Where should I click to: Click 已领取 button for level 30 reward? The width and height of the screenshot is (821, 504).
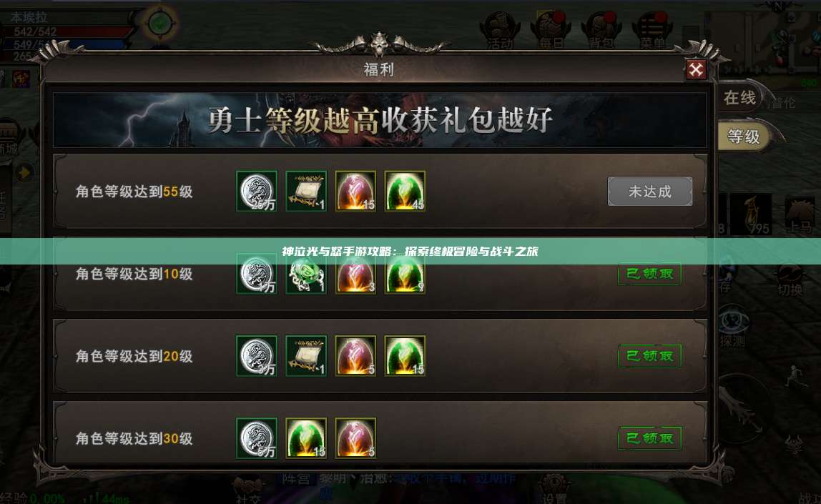[650, 438]
